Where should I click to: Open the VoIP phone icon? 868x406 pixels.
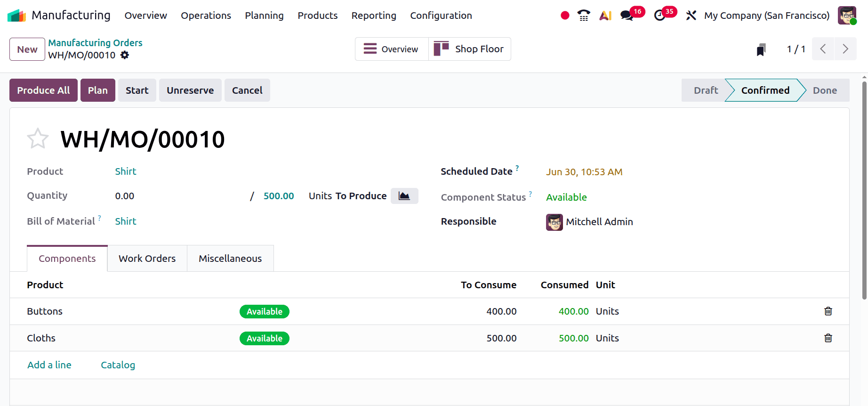[584, 16]
